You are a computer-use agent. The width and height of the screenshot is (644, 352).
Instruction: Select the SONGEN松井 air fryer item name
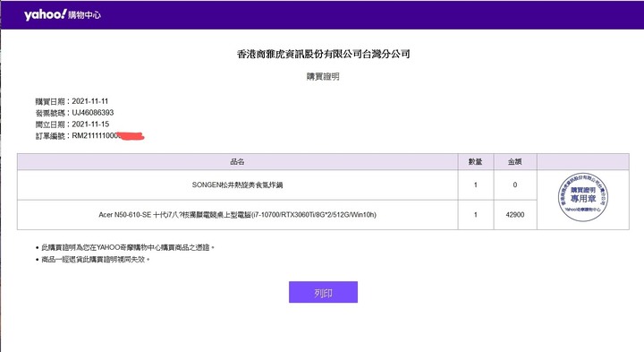[237, 185]
